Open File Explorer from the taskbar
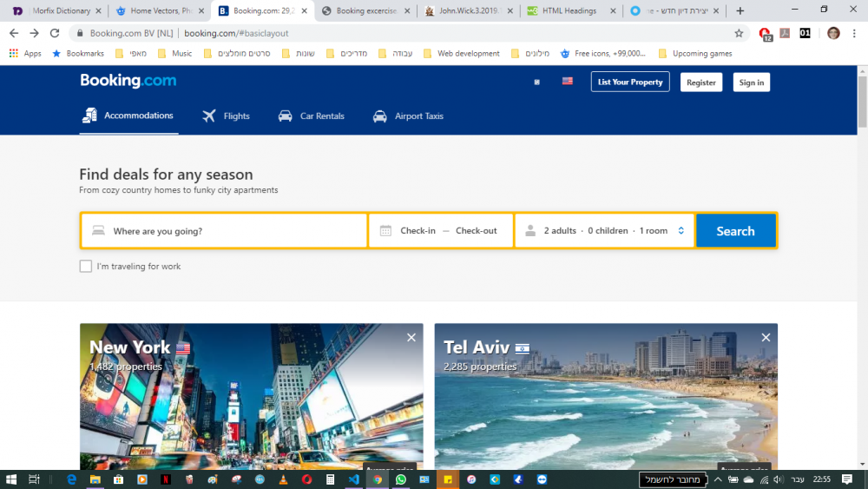Viewport: 868px width, 489px height. pos(95,479)
